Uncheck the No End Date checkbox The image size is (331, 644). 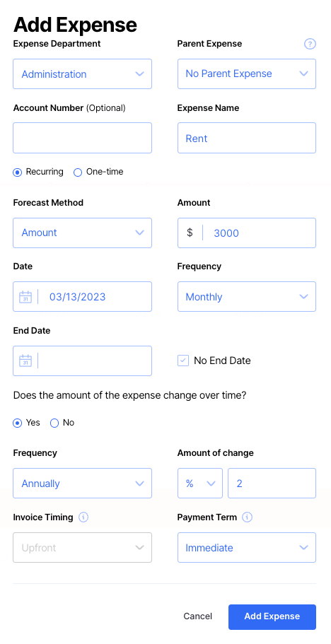coord(183,361)
